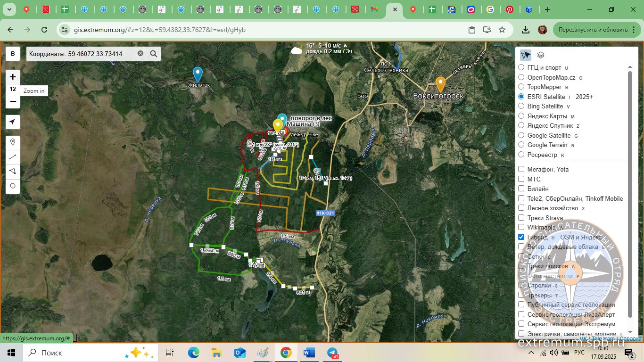Open the Chrome tab list dropdown
Image resolution: width=644 pixels, height=362 pixels.
(x=9, y=9)
